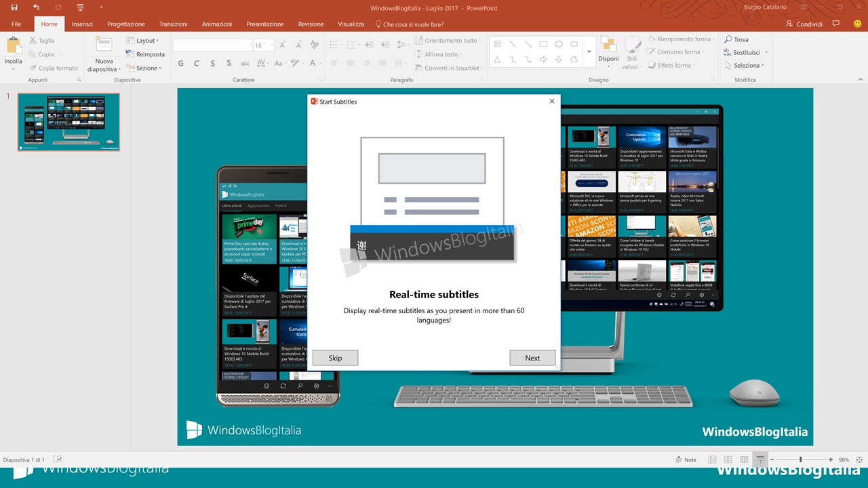Expand the Sezione dropdown
868x488 pixels.
coord(144,68)
